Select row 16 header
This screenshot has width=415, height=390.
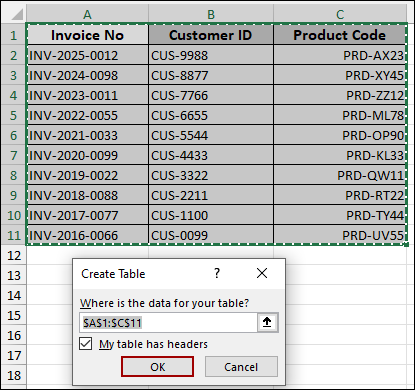point(13,335)
